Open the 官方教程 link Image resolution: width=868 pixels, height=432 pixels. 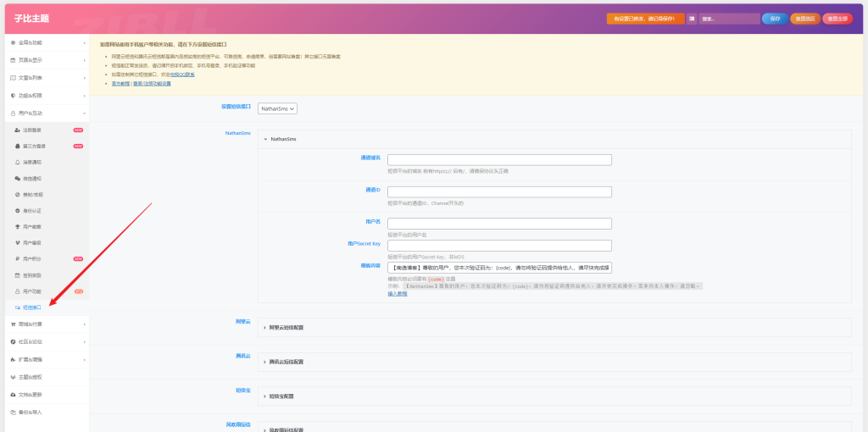click(x=120, y=84)
